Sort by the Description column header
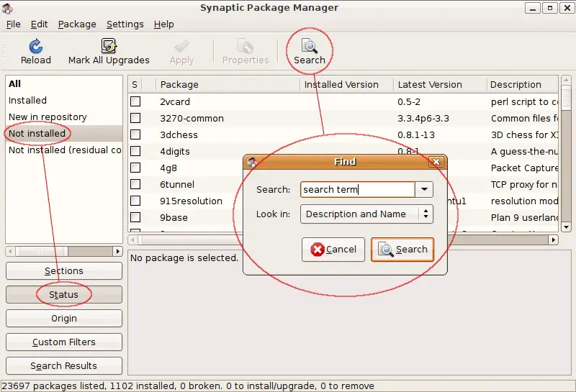Viewport: 576px width, 392px height. [523, 84]
